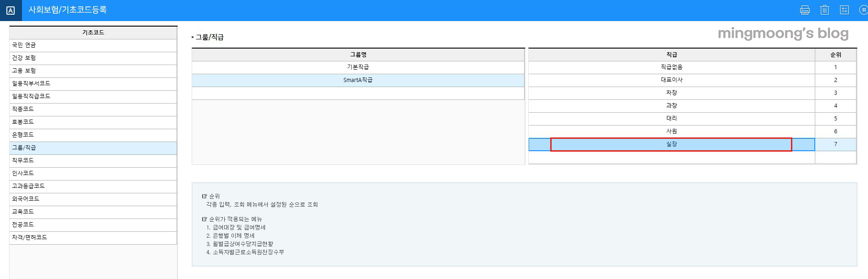
Task: Click the printer icon in the header
Action: coord(805,10)
